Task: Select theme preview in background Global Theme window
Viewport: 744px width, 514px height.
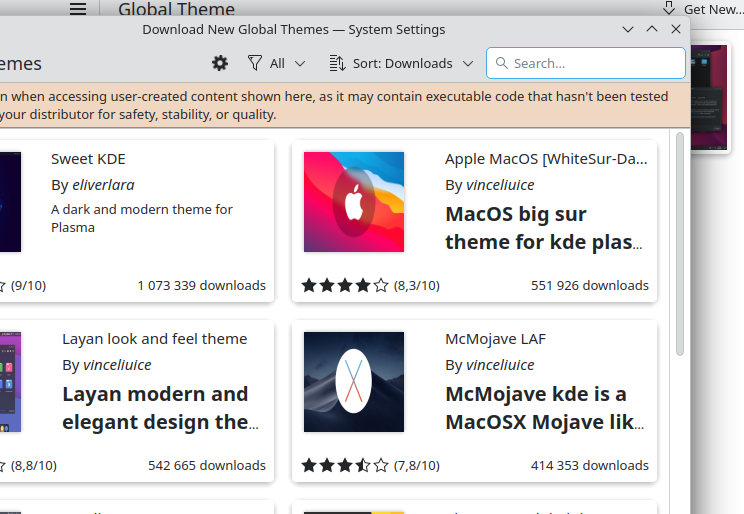Action: [x=709, y=97]
